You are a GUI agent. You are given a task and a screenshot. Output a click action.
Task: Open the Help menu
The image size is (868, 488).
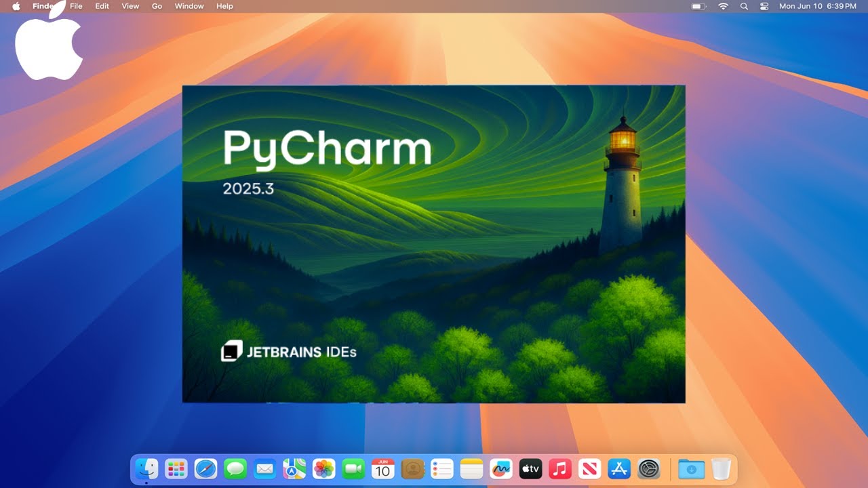[224, 6]
